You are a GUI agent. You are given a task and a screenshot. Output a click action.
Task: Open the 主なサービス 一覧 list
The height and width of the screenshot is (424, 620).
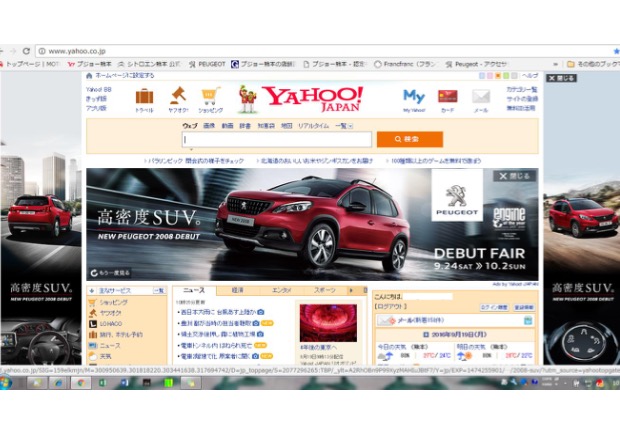coord(159,290)
